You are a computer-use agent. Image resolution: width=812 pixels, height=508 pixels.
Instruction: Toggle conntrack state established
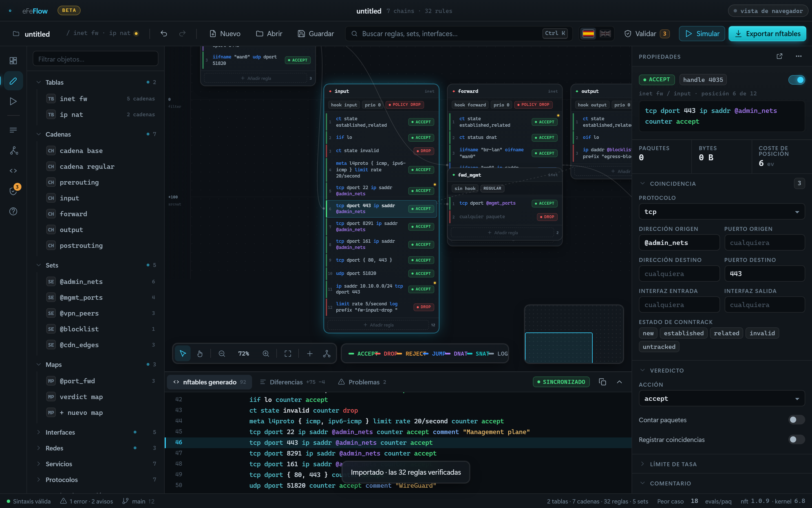click(683, 333)
